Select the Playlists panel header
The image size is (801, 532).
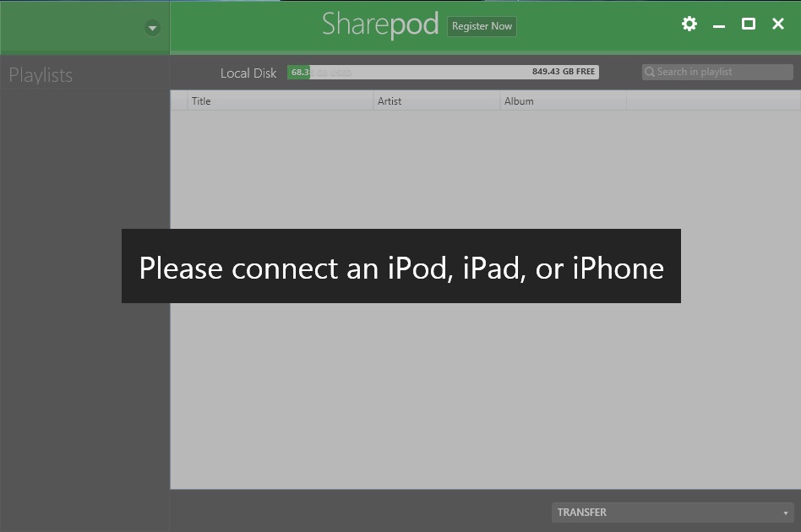pos(41,74)
